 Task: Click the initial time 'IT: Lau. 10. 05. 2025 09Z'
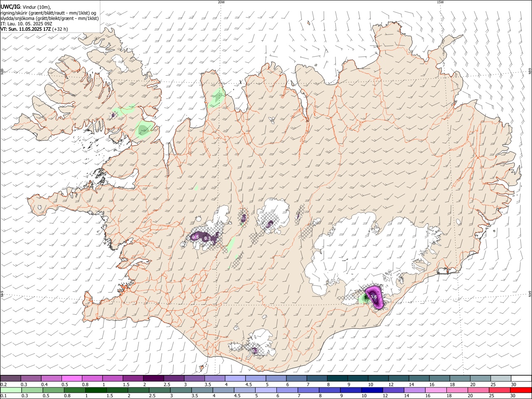pos(26,24)
